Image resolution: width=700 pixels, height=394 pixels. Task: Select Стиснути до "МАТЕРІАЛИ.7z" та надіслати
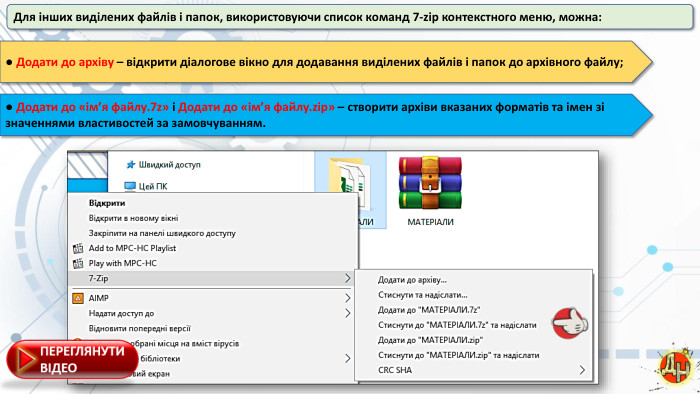point(457,325)
